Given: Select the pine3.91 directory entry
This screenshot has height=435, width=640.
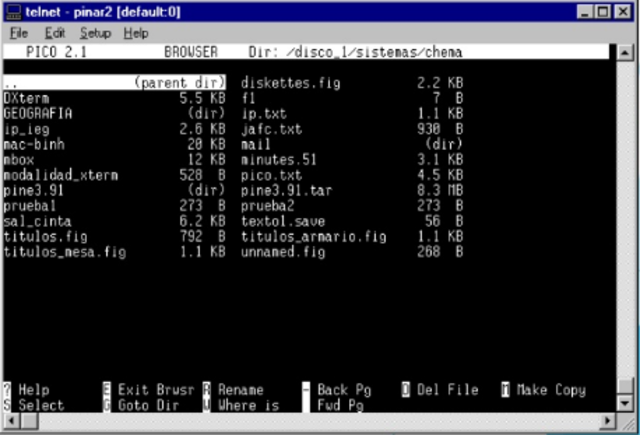Looking at the screenshot, I should point(115,191).
